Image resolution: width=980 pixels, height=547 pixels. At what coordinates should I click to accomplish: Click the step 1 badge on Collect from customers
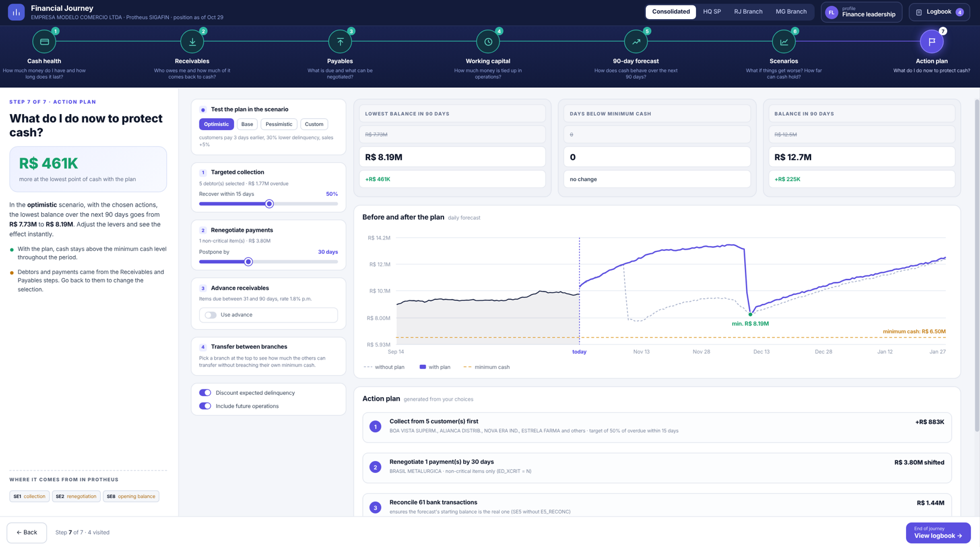click(x=375, y=426)
